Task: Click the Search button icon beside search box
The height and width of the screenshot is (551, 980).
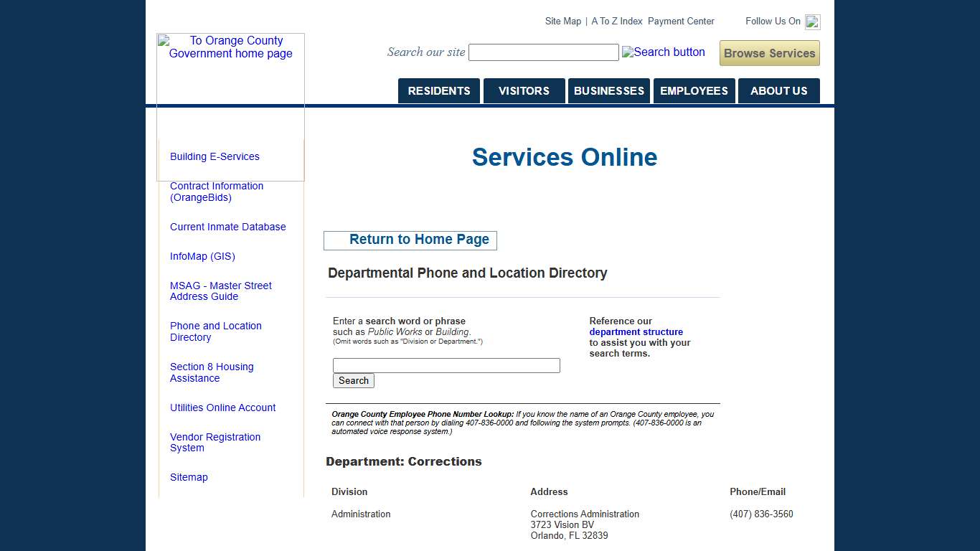Action: [x=663, y=52]
